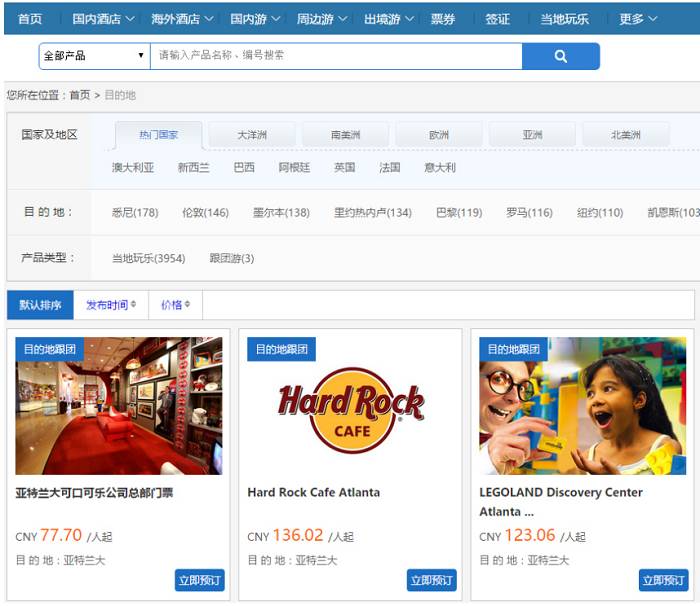The image size is (700, 606).
Task: Select the 热门国家 tab
Action: pos(158,135)
